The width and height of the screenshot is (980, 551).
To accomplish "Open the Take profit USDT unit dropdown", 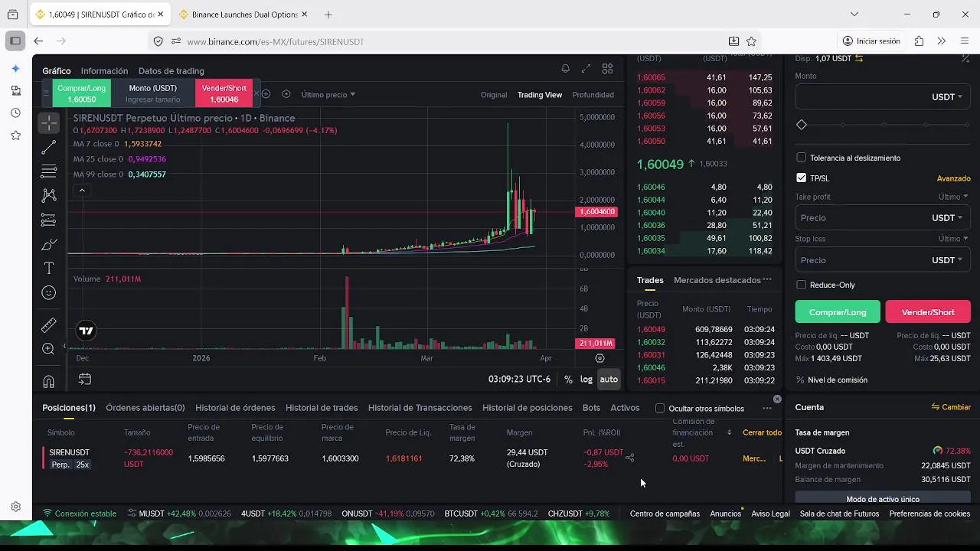I will point(946,218).
